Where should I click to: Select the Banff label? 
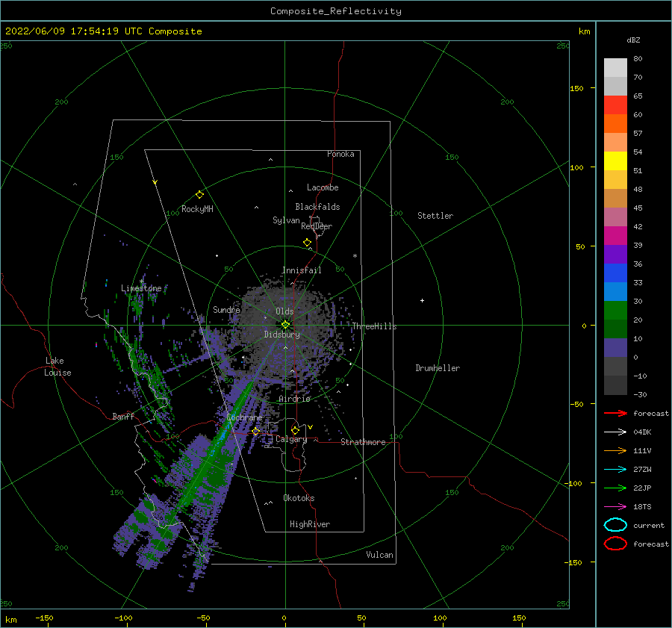tap(123, 417)
